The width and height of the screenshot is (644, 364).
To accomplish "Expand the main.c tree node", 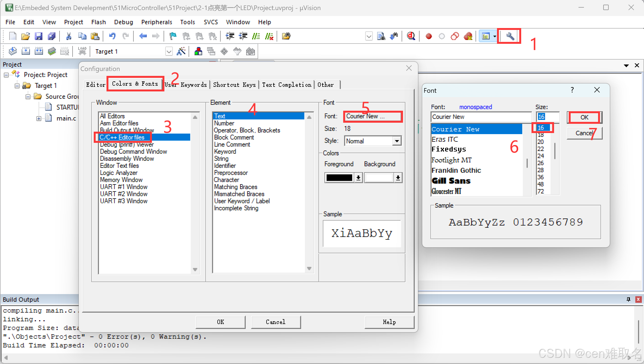I will point(39,118).
